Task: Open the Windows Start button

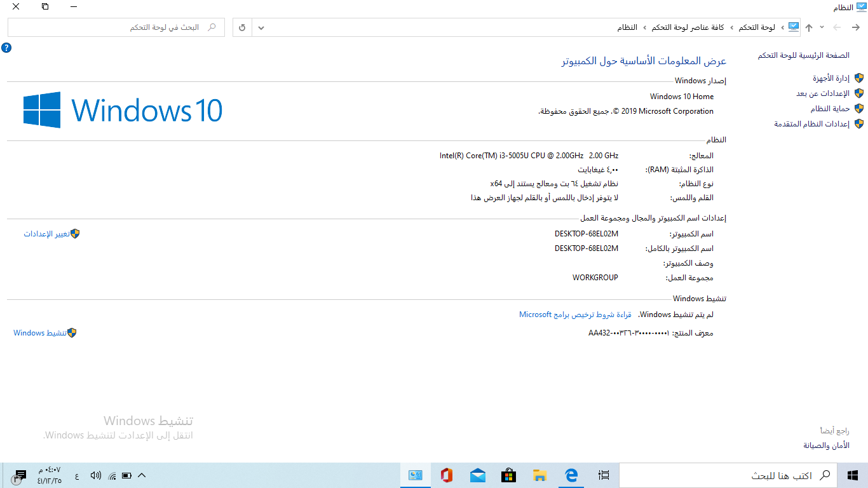Action: tap(853, 475)
